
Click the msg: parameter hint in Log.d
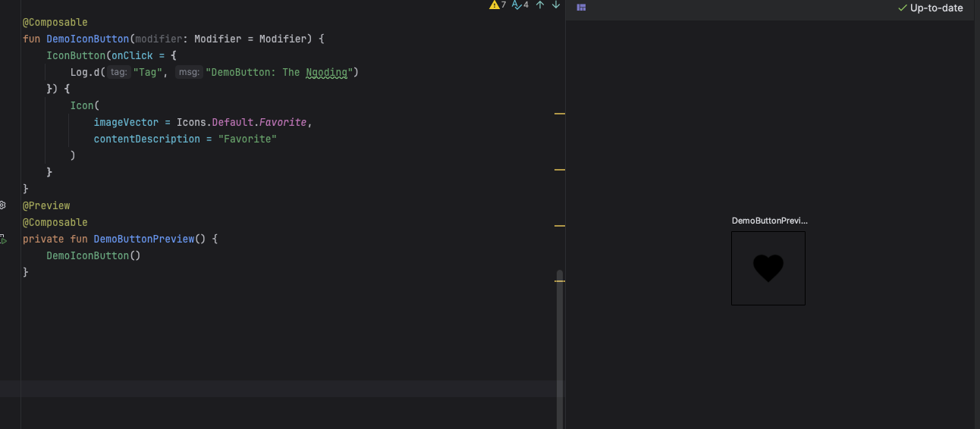pos(189,73)
